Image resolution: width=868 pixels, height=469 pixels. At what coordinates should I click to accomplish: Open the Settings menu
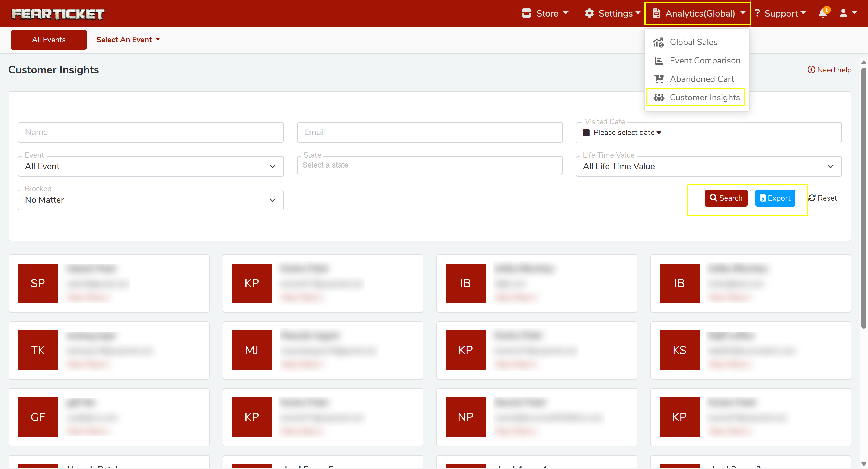612,14
